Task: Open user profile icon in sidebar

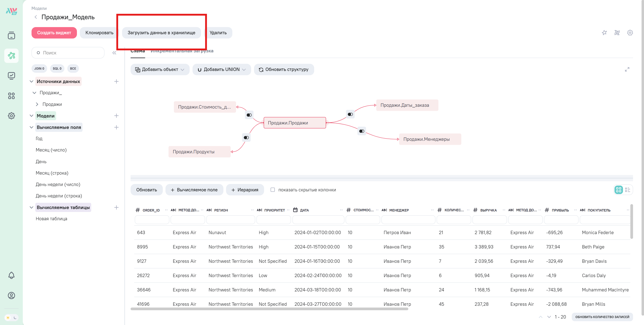Action: (x=11, y=295)
